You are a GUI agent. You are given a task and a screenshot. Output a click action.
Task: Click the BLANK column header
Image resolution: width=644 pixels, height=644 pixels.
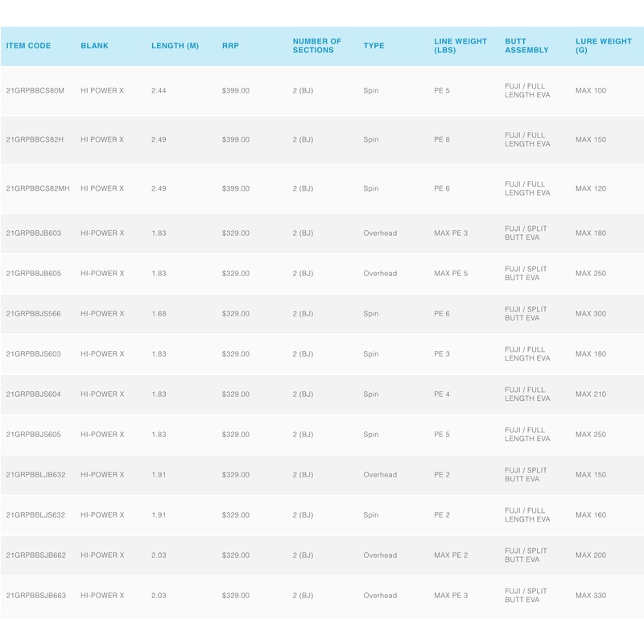tap(94, 46)
